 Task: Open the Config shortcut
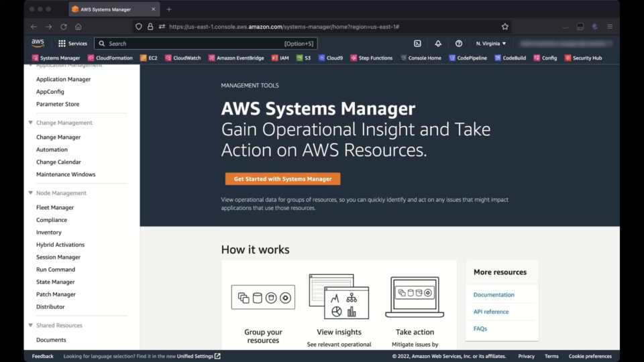545,58
